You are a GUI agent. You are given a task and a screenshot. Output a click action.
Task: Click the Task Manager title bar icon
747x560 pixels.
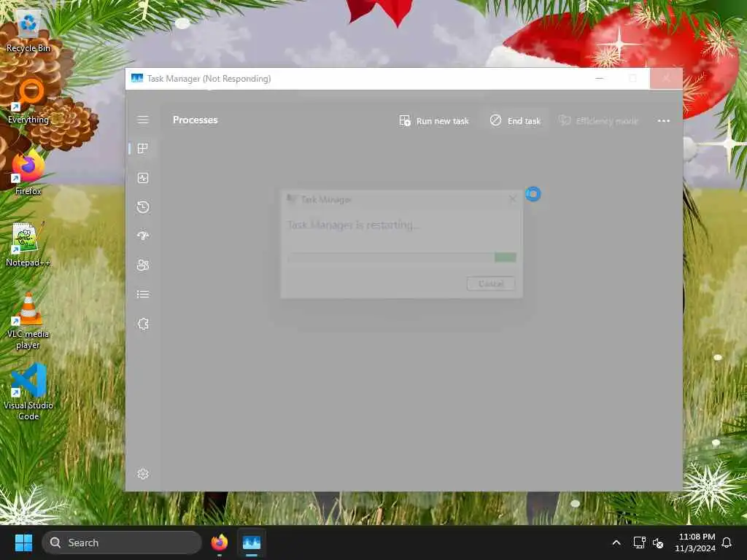[137, 79]
